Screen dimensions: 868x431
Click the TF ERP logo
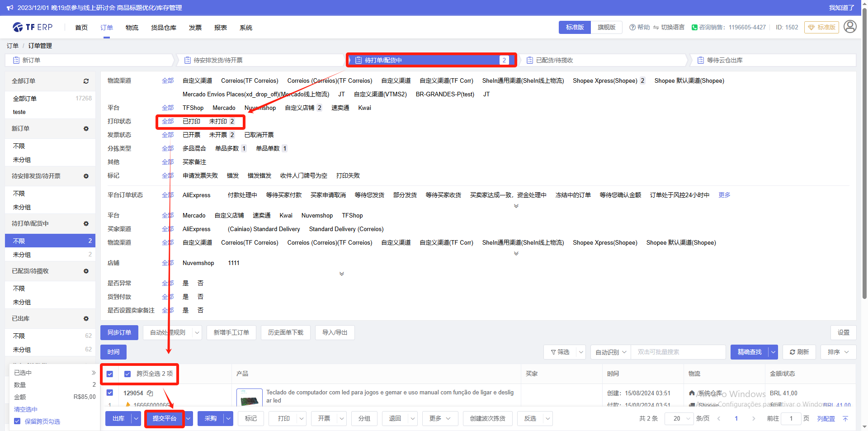[33, 27]
